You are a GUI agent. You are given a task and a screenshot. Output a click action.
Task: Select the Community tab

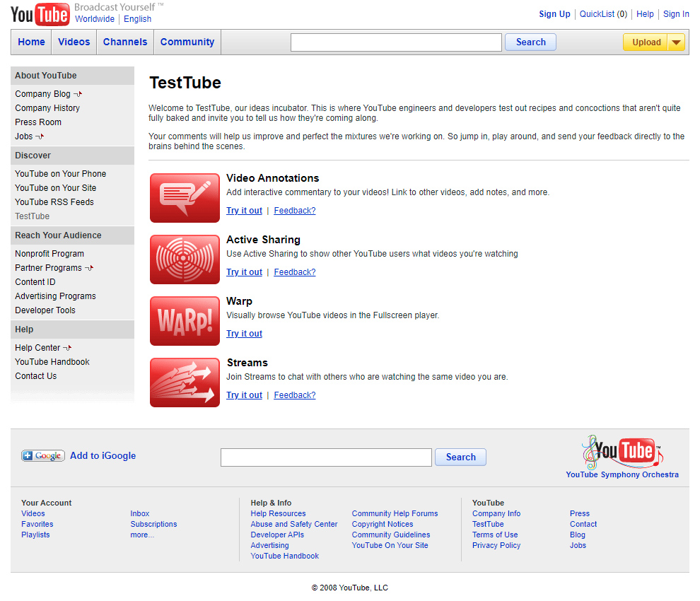[187, 42]
